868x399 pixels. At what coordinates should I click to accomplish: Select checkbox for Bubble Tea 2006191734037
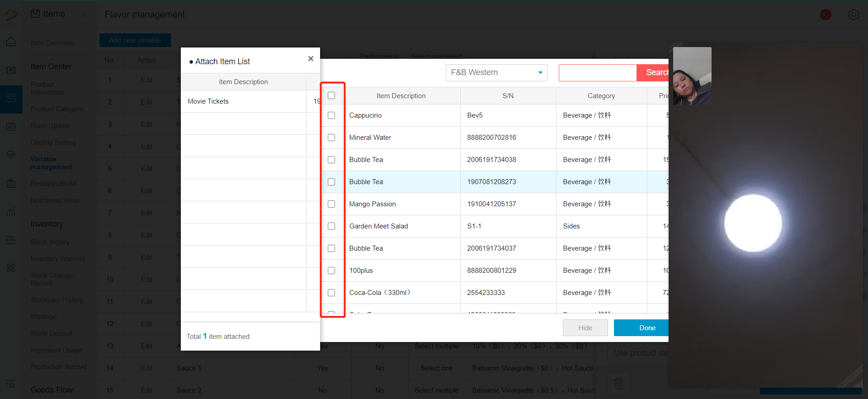click(331, 248)
